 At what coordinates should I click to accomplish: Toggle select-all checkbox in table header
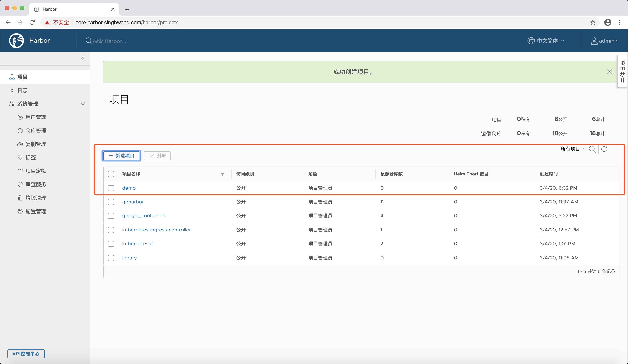coord(111,174)
